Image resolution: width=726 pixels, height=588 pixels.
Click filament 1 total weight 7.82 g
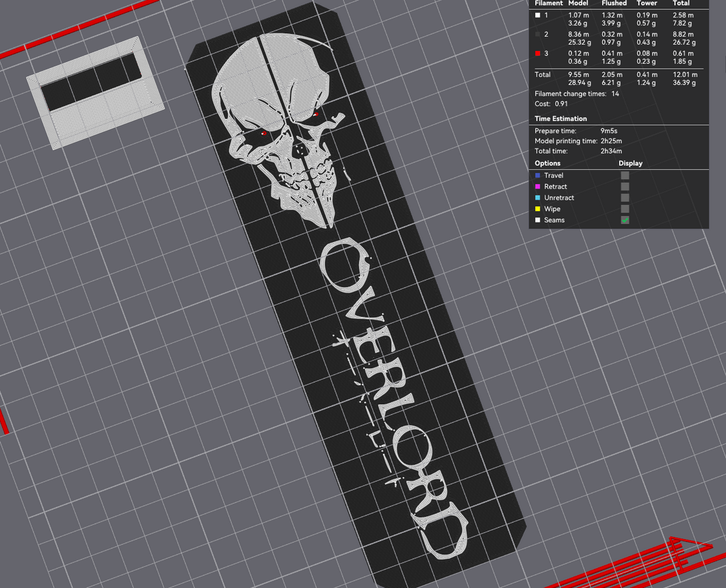[683, 23]
